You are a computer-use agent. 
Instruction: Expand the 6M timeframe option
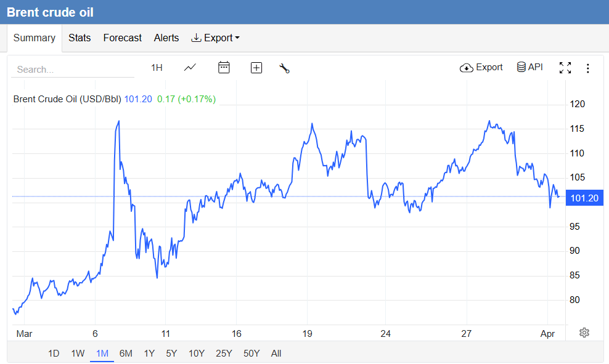(126, 353)
